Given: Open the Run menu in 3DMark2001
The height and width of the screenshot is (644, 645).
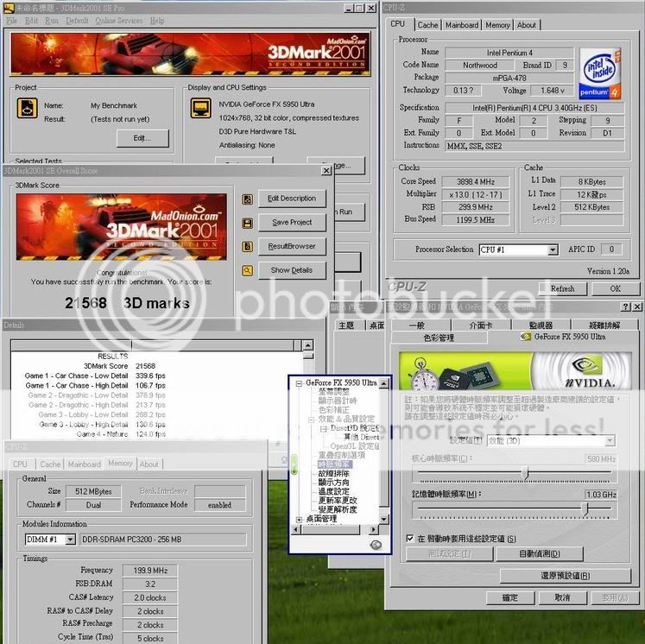Looking at the screenshot, I should pyautogui.click(x=52, y=21).
